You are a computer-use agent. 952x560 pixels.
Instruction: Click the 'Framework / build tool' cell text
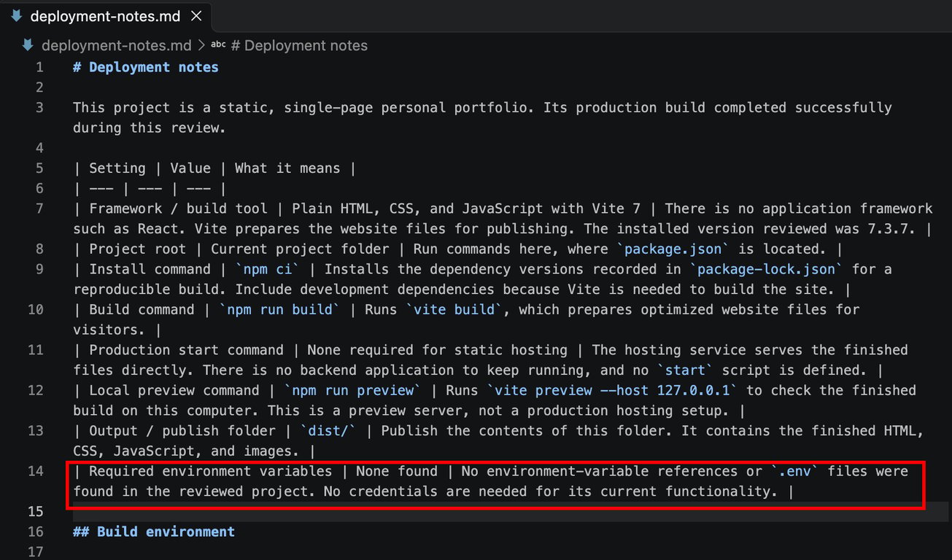178,209
